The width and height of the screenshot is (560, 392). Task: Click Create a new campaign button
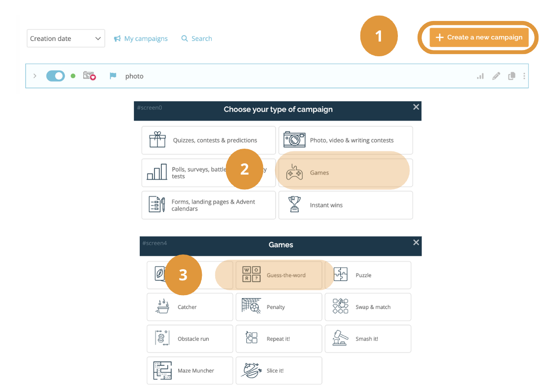479,38
